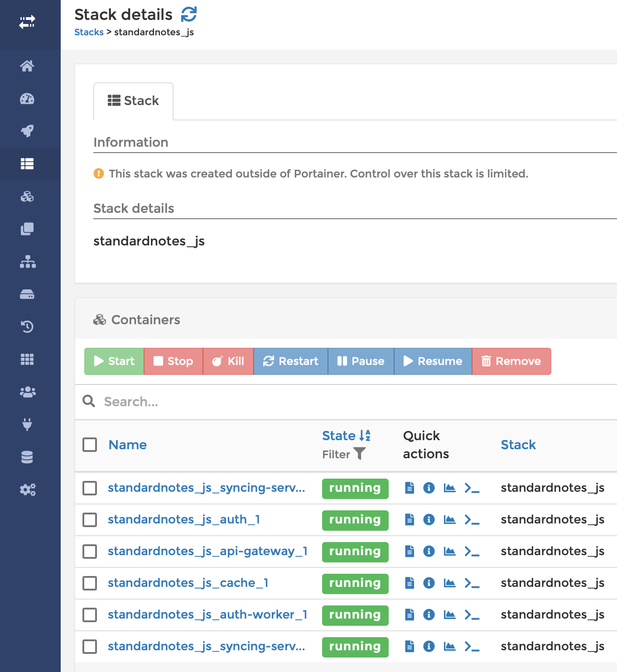
Task: Check standardnotes_js_api-gateway_1 checkbox
Action: 90,552
